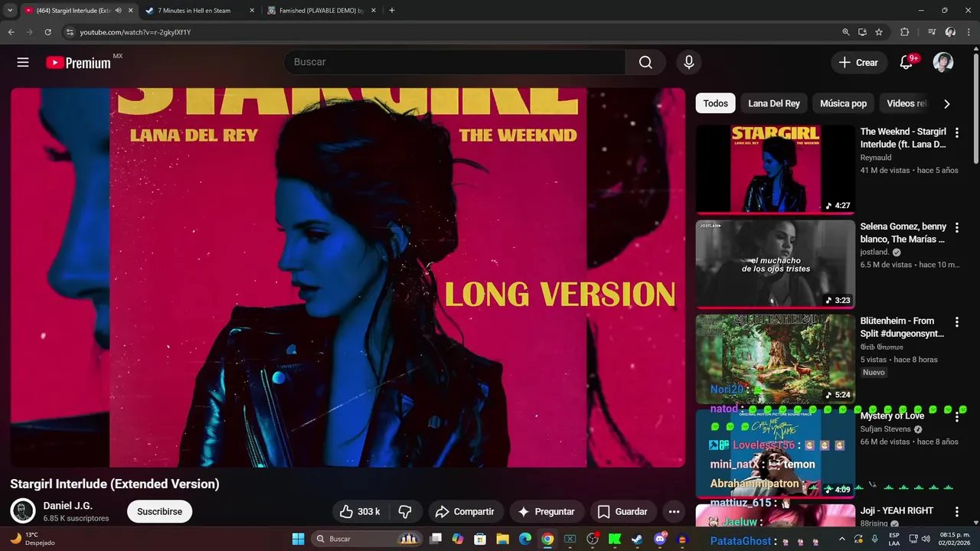Open The Weeknd Stargirl Interlude thumbnail
This screenshot has width=980, height=551.
point(775,169)
